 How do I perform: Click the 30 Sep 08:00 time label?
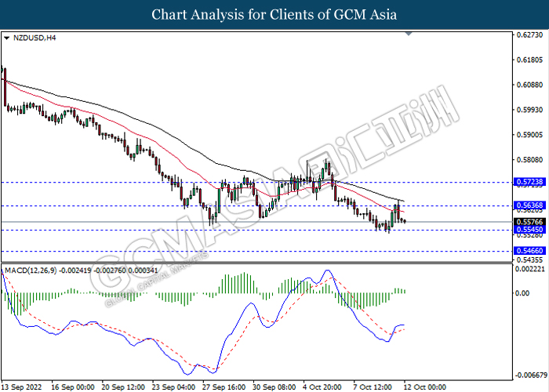(274, 387)
